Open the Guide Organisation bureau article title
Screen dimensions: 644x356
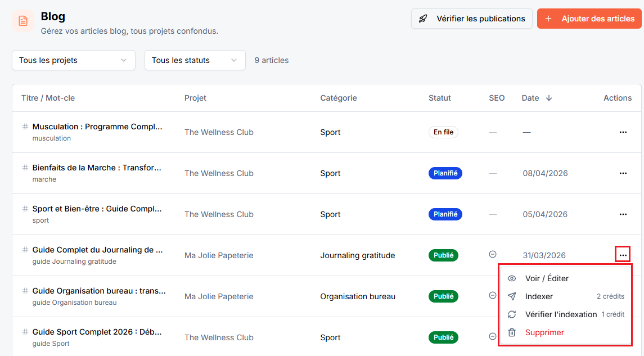pos(99,291)
